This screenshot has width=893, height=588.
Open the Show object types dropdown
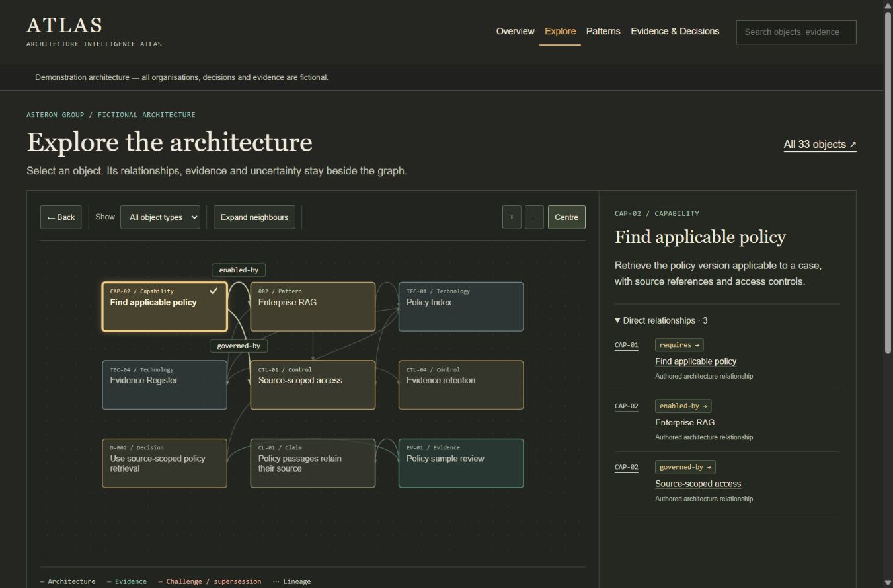tap(160, 217)
